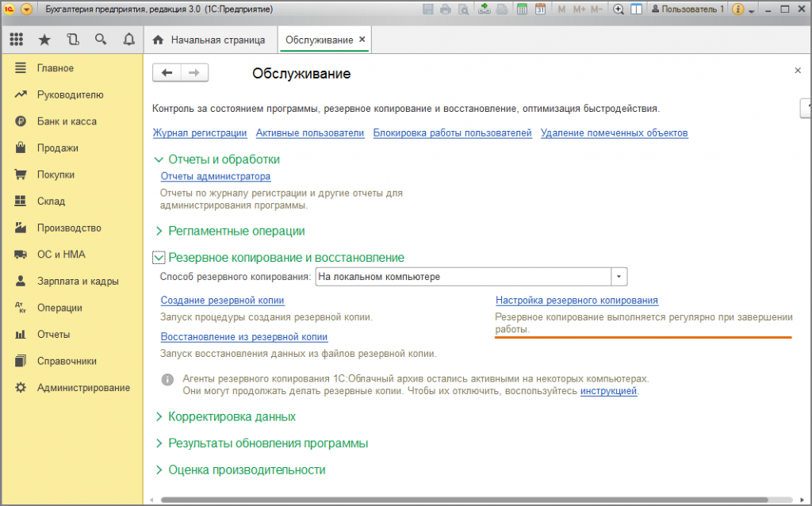
Task: Click Создание резервной копии link
Action: (x=222, y=301)
